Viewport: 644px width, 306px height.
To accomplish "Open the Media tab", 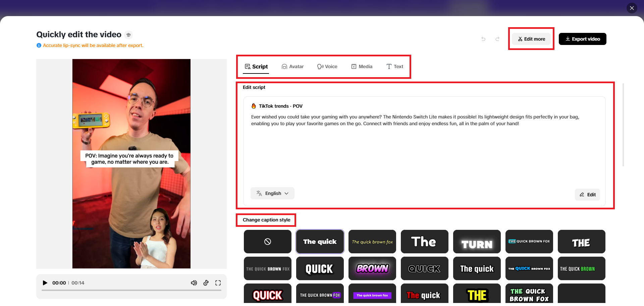I will (362, 66).
